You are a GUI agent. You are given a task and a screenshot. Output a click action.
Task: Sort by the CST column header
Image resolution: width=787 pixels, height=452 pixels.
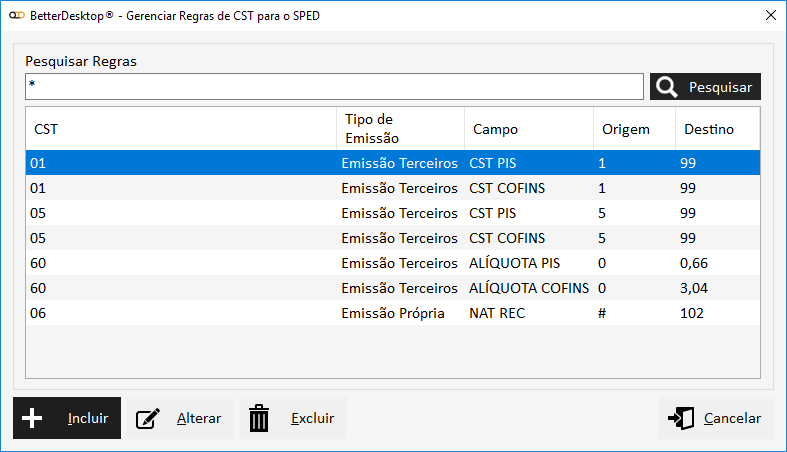point(180,129)
